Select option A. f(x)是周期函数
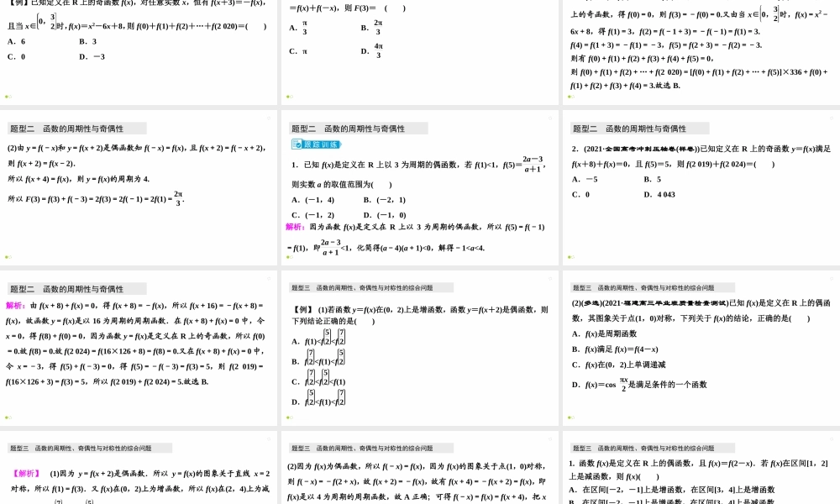840x504 pixels. point(604,333)
